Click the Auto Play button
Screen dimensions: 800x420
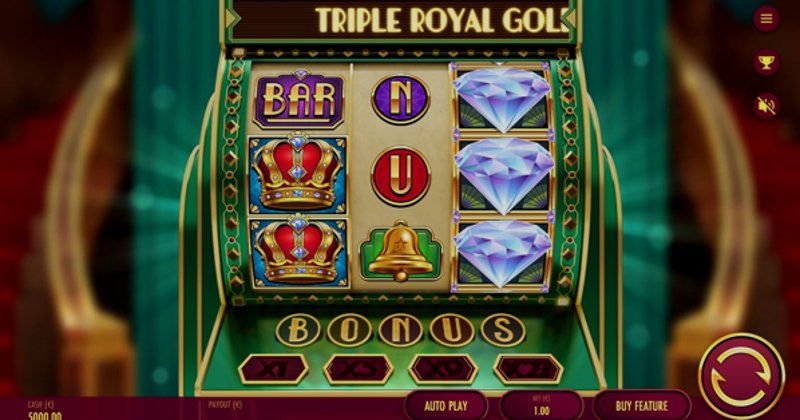click(446, 406)
